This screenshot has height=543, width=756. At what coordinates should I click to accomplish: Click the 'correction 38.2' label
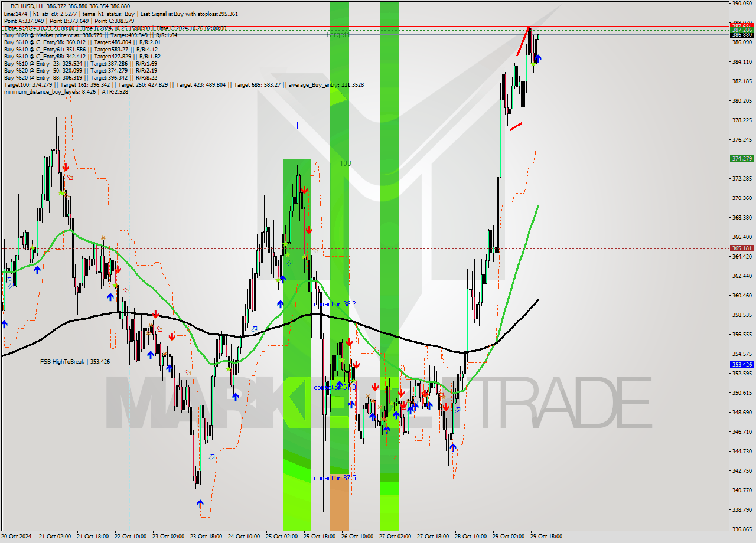pyautogui.click(x=335, y=304)
